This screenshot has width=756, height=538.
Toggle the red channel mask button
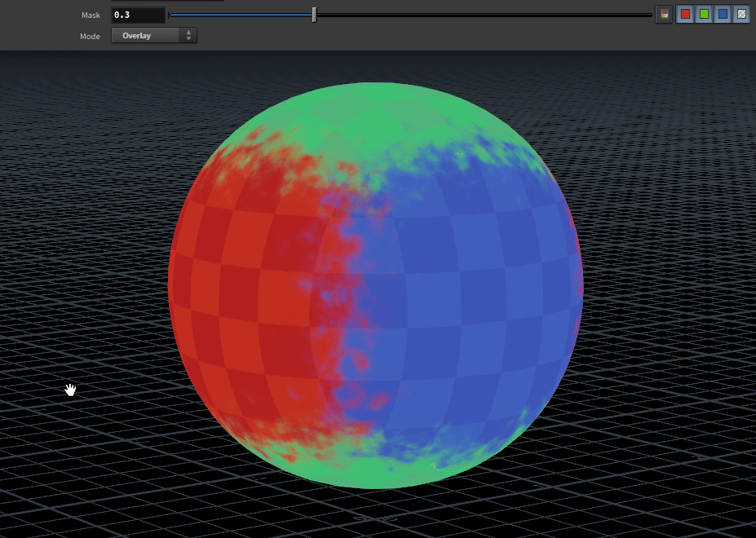click(x=685, y=15)
